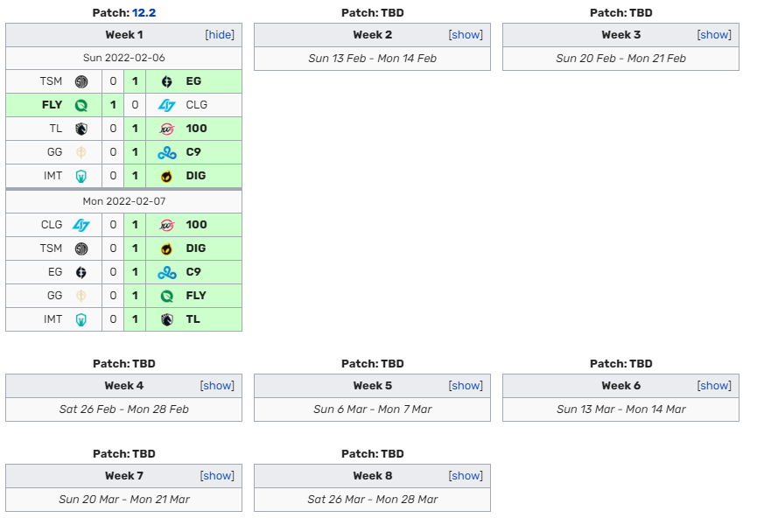The height and width of the screenshot is (532, 764).
Task: Click the Golden Guardians logo in Monday's match versus FLY
Action: pyautogui.click(x=81, y=296)
